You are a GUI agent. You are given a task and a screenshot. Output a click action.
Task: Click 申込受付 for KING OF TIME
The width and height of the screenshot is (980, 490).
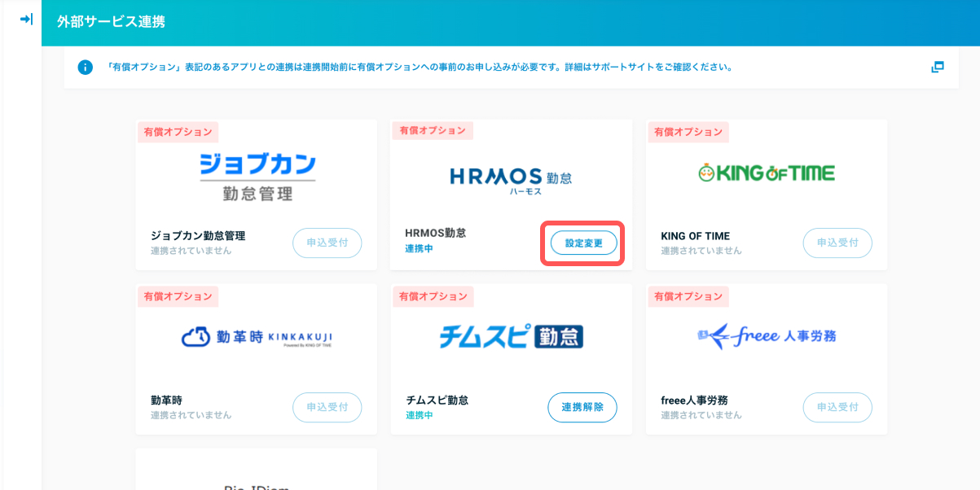(837, 243)
